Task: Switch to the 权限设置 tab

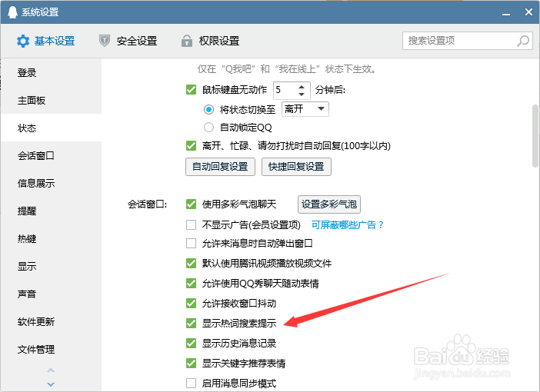Action: [x=210, y=41]
